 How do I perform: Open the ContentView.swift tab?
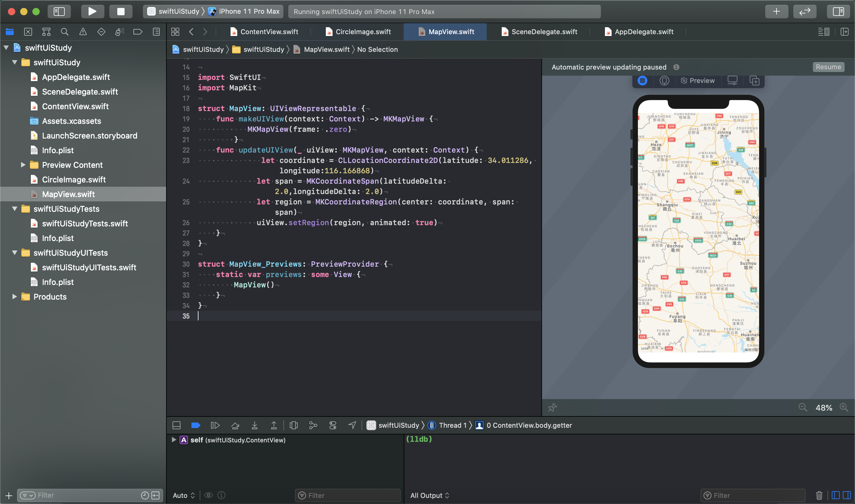tap(264, 32)
